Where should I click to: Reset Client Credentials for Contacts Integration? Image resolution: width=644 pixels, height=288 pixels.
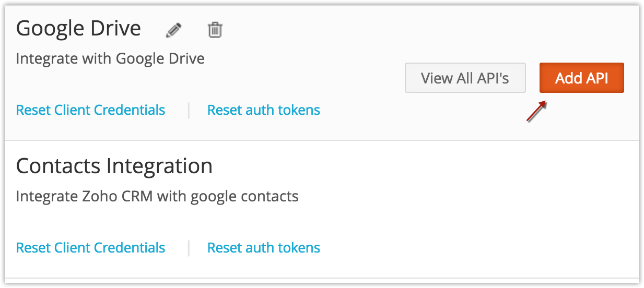click(x=90, y=247)
